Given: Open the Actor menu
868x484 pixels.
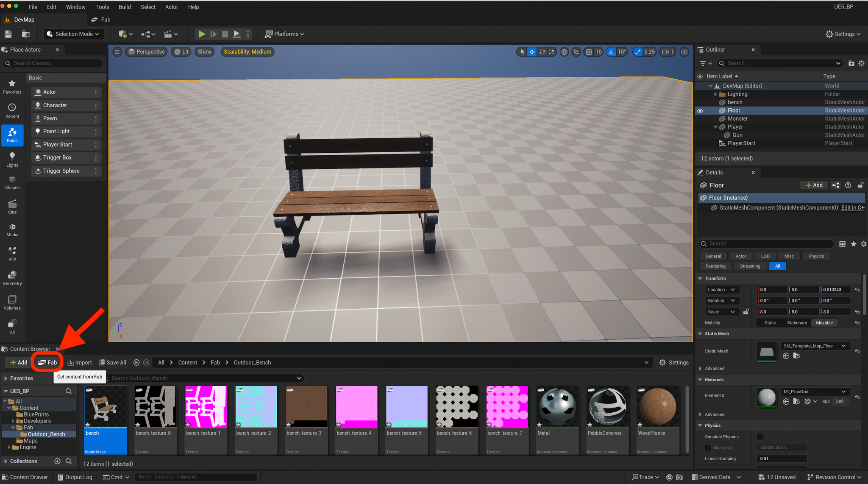Looking at the screenshot, I should 171,7.
